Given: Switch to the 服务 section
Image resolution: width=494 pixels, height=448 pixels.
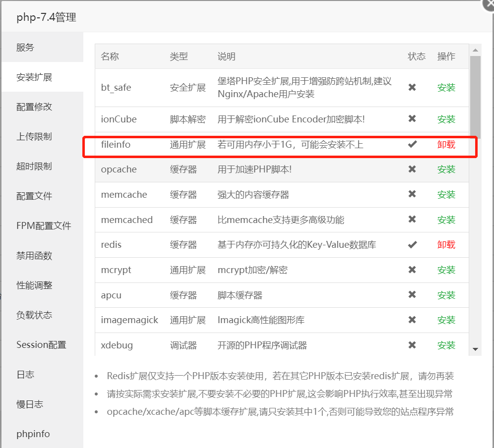Looking at the screenshot, I should tap(25, 47).
